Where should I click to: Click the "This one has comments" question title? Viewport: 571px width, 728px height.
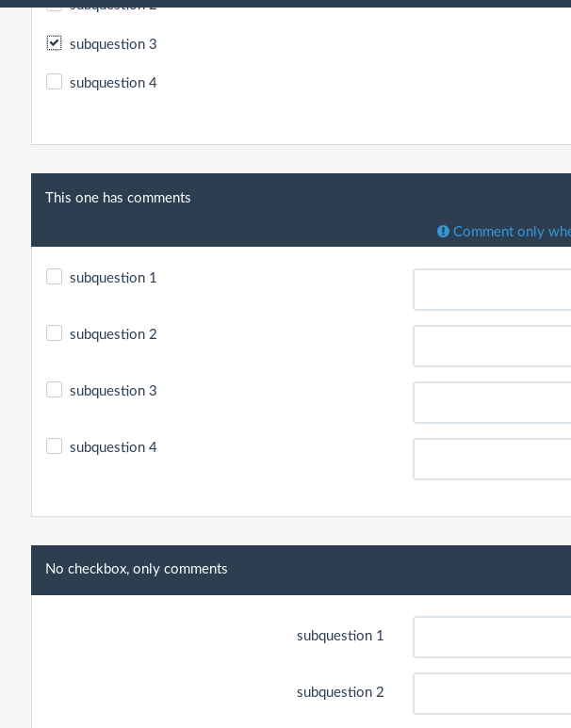coord(118,198)
